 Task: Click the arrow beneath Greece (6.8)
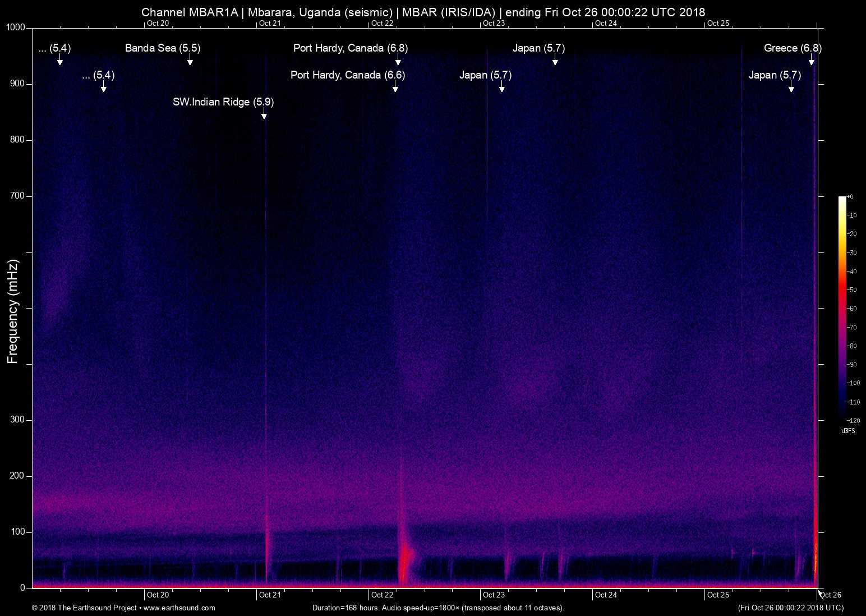(811, 61)
